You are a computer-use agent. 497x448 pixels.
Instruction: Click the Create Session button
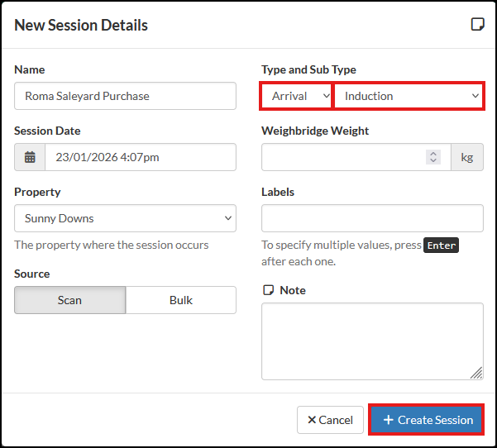pos(427,420)
